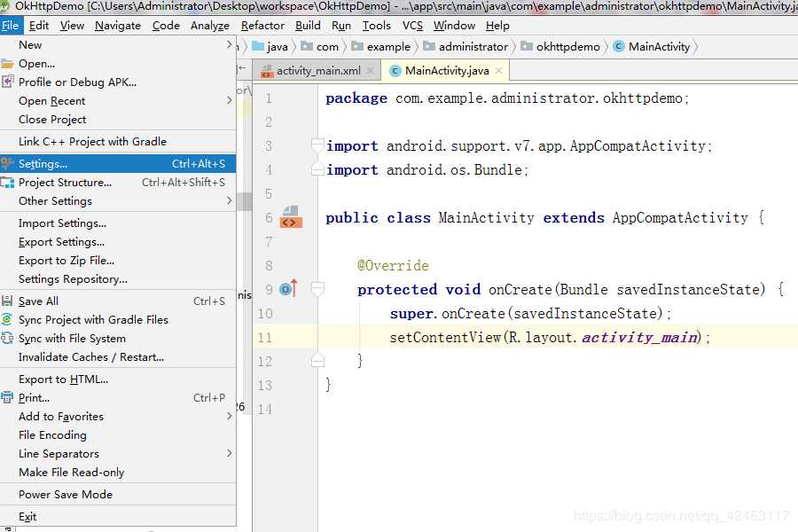The height and width of the screenshot is (532, 798).
Task: Close the MainActivity.java tab
Action: coord(499,71)
